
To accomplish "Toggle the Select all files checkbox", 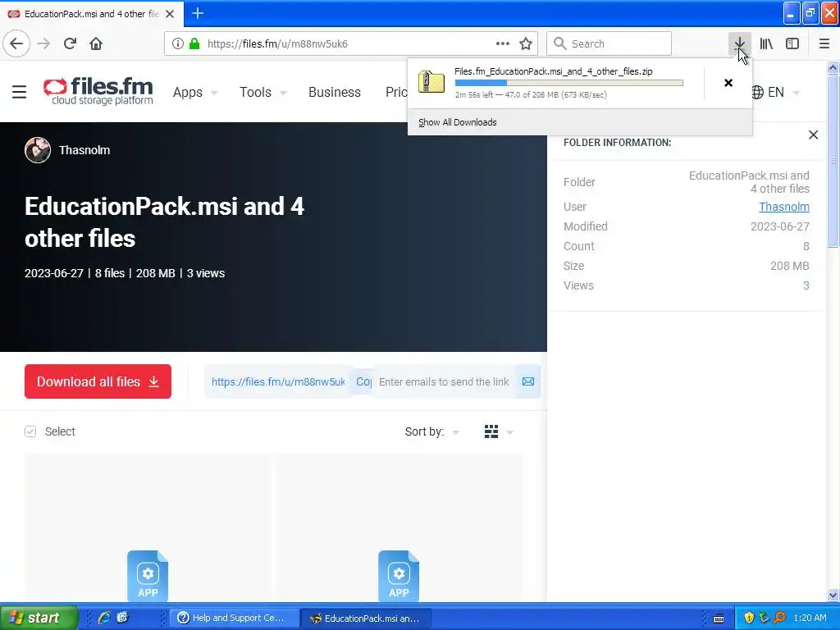I will [30, 431].
